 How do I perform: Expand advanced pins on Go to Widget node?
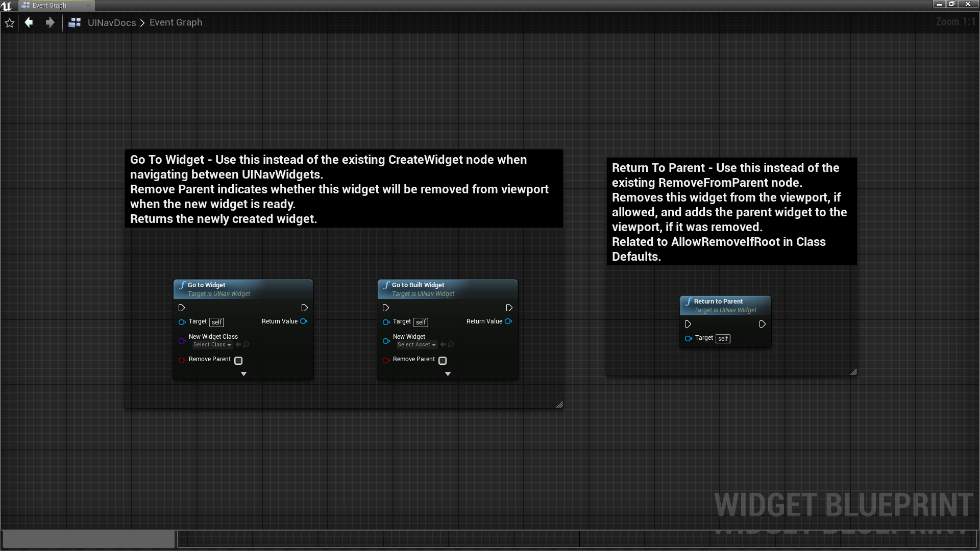(243, 374)
